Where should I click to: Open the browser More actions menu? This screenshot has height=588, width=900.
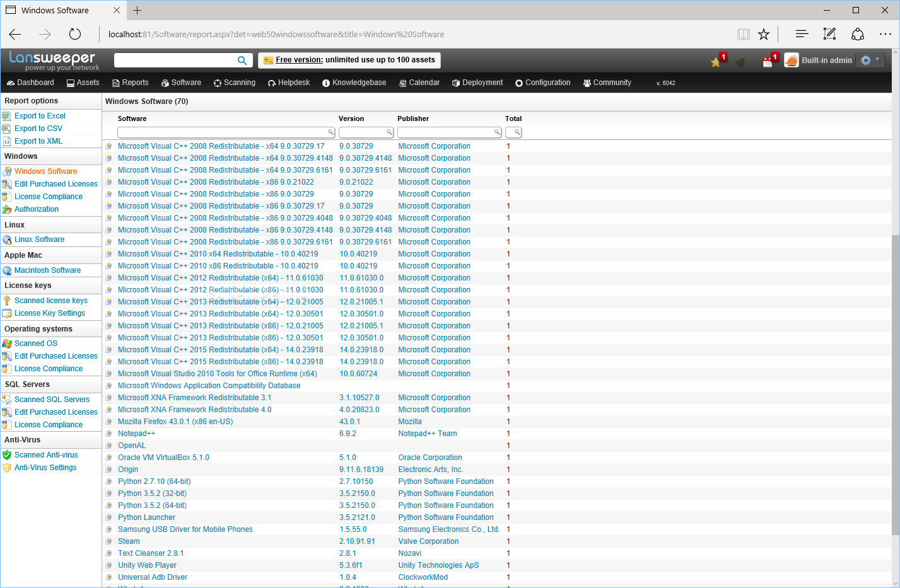(885, 34)
